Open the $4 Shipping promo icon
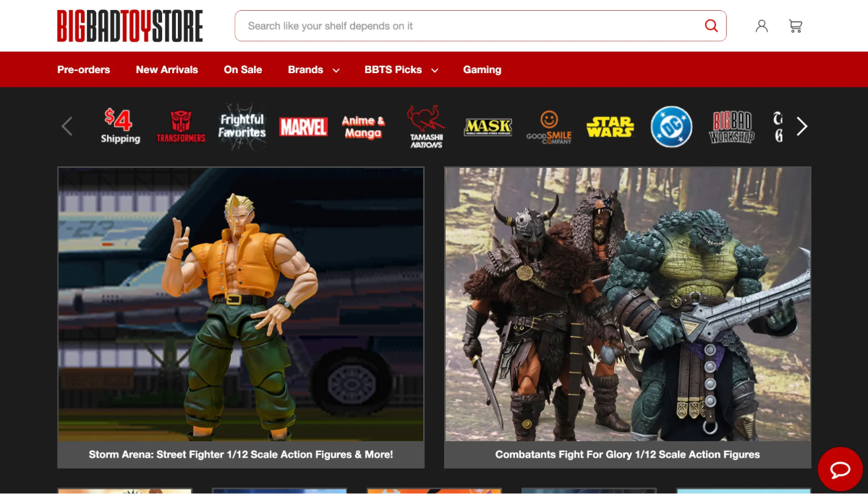This screenshot has height=494, width=868. tap(120, 127)
